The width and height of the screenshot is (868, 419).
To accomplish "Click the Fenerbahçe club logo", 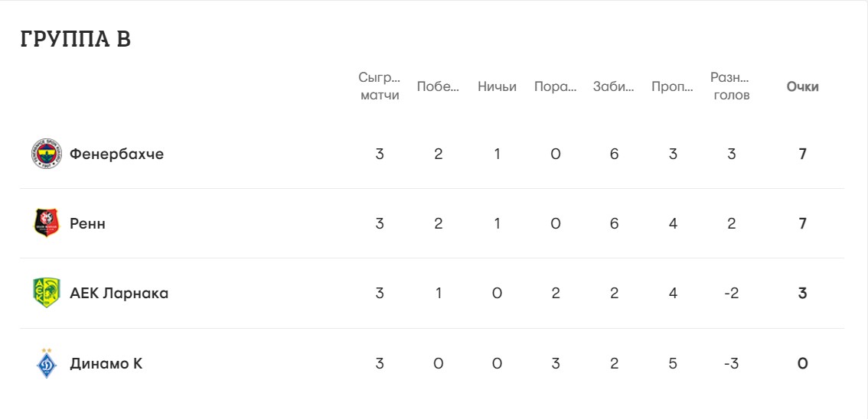I will (x=46, y=154).
